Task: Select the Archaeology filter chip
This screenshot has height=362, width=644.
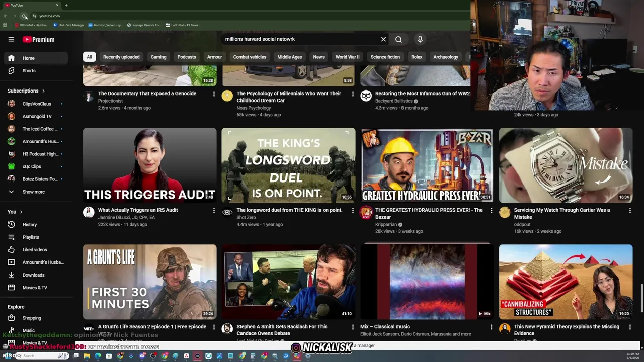Action: click(446, 57)
